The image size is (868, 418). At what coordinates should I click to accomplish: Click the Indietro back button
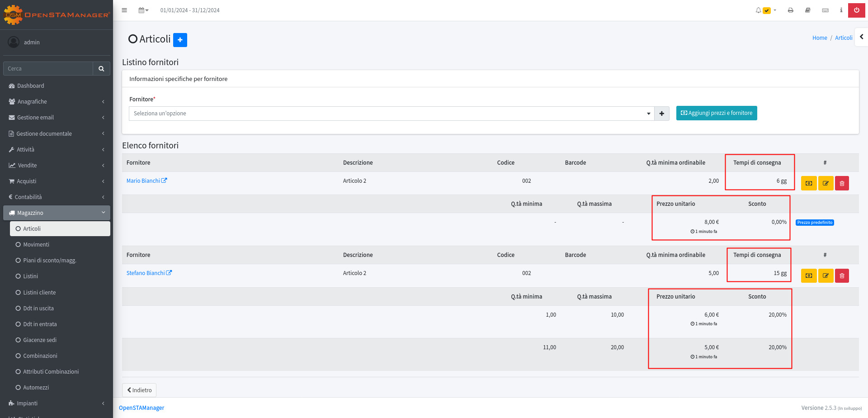[139, 390]
